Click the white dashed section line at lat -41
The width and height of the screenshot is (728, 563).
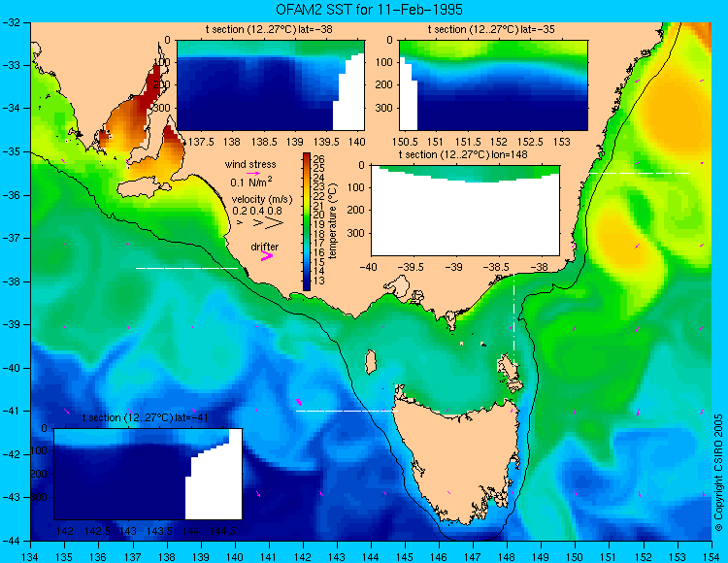pos(347,411)
